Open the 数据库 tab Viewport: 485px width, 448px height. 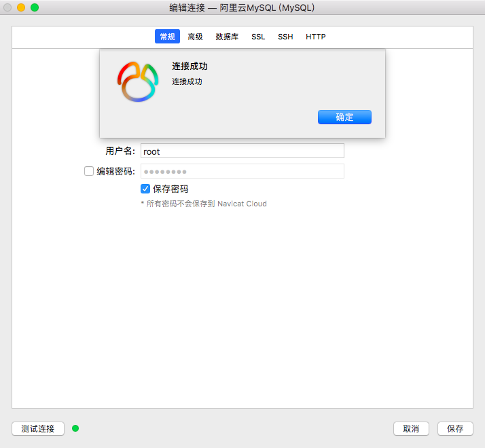click(227, 37)
